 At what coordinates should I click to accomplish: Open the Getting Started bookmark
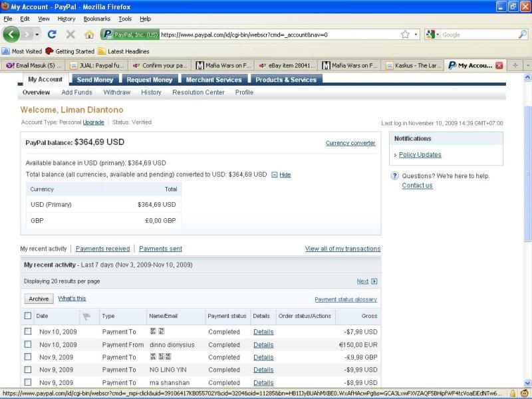(x=70, y=51)
